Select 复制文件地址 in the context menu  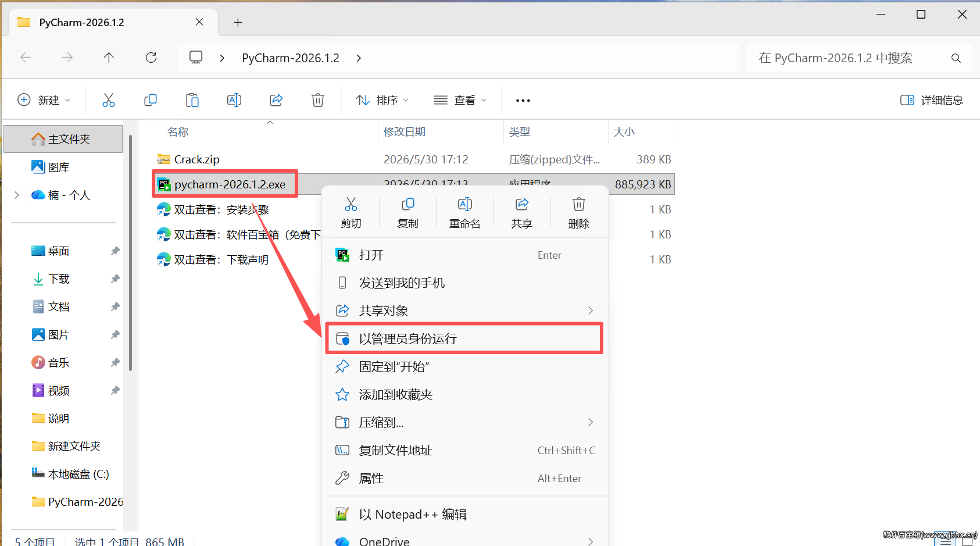point(465,451)
